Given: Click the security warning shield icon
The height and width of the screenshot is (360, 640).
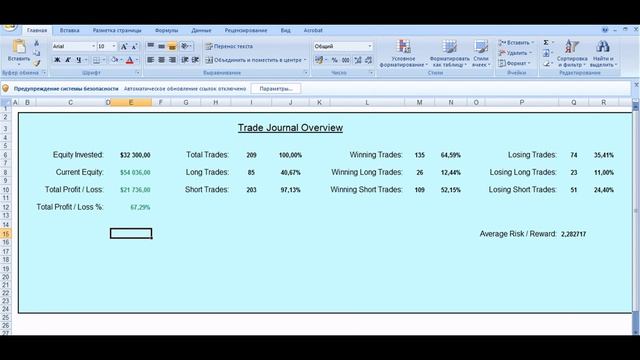Looking at the screenshot, I should coord(6,89).
